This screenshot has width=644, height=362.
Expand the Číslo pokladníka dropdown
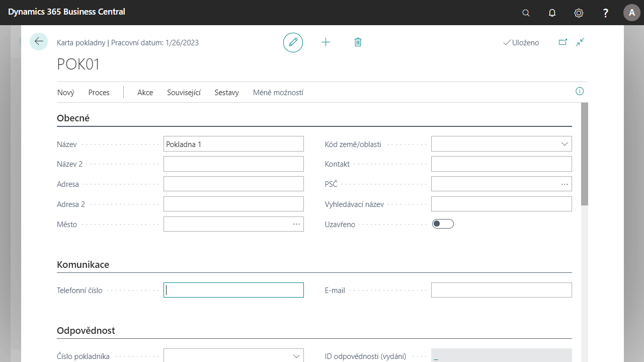[x=296, y=356]
